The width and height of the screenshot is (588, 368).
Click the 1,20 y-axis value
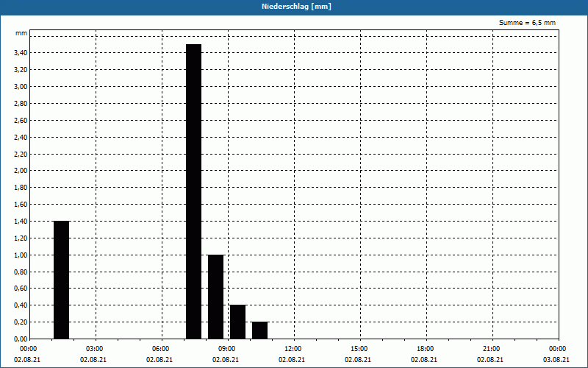point(21,238)
